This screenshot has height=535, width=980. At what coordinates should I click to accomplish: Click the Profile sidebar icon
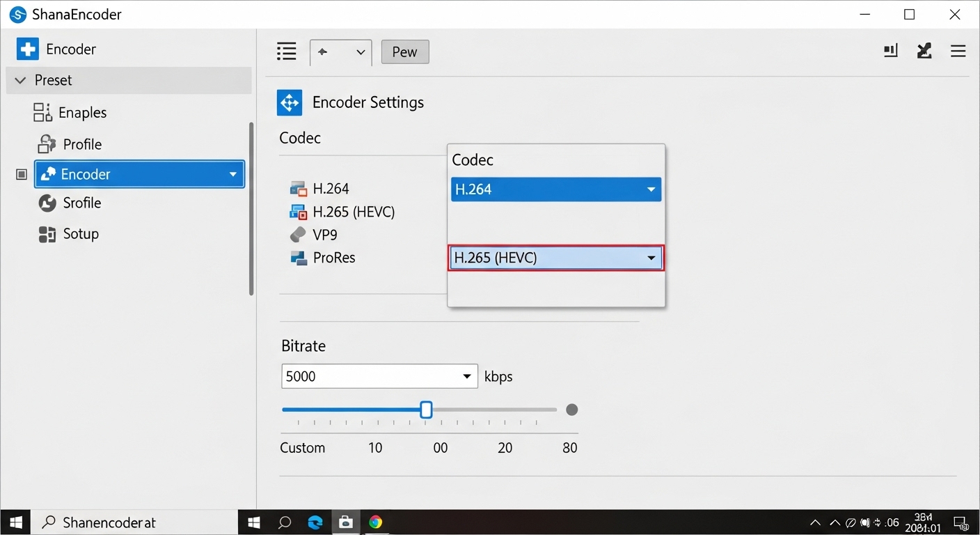(x=47, y=144)
